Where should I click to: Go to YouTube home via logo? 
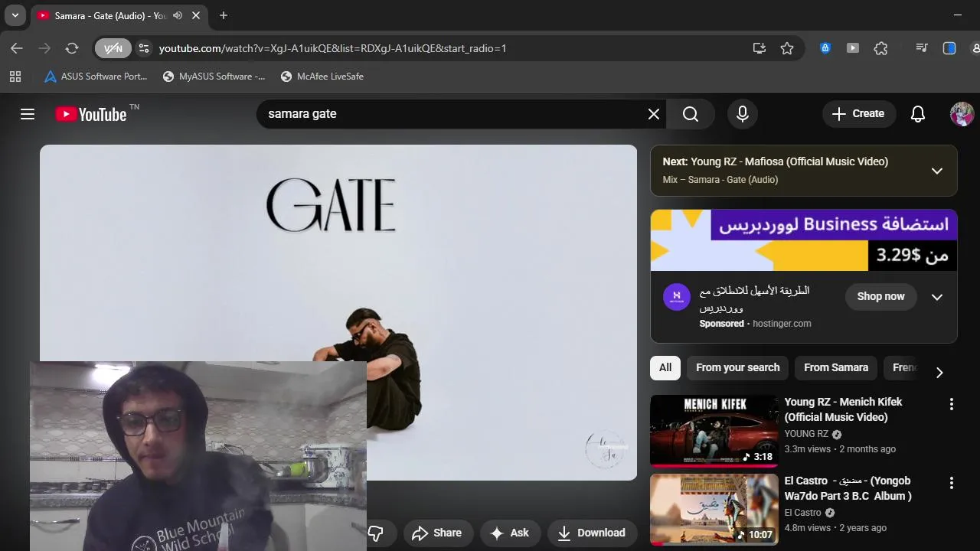91,114
